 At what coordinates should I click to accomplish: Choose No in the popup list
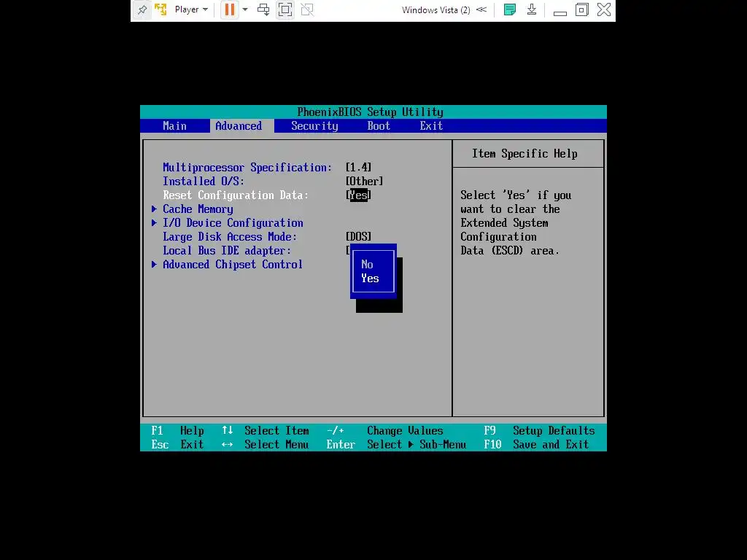pyautogui.click(x=368, y=264)
